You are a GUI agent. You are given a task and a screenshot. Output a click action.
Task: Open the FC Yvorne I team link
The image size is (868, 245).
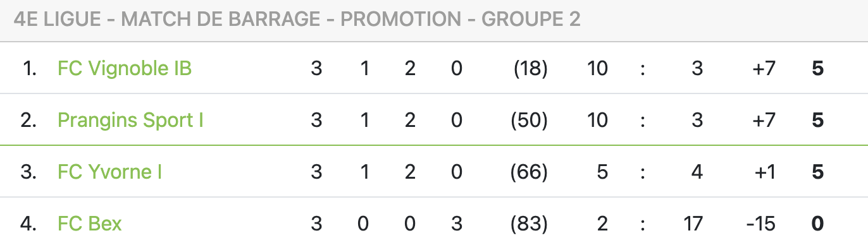click(x=109, y=172)
